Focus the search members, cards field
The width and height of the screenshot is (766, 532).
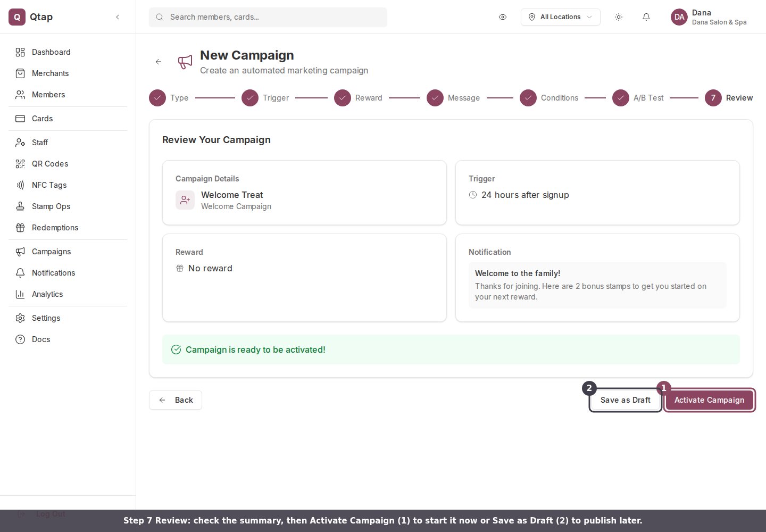[268, 17]
